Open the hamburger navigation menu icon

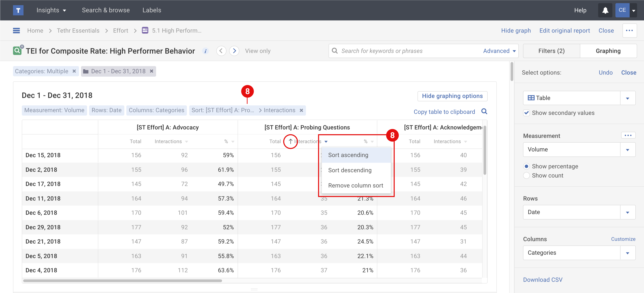(16, 30)
